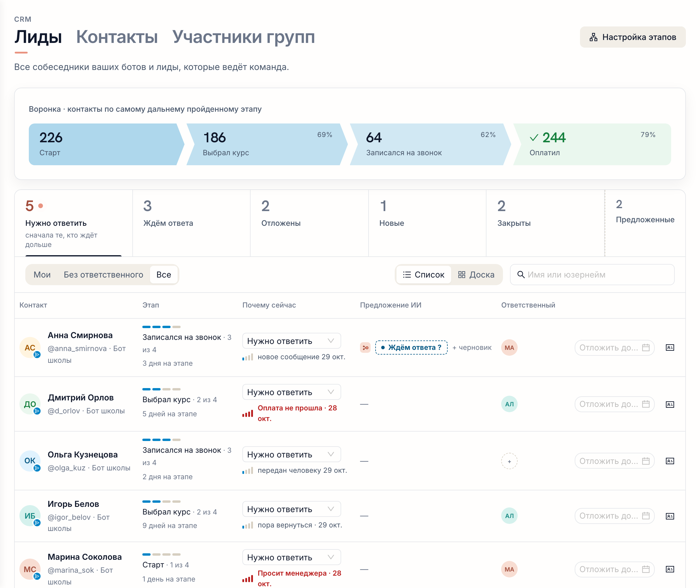Open status dropdown for Марина Соколова
700x588 pixels.
[291, 557]
